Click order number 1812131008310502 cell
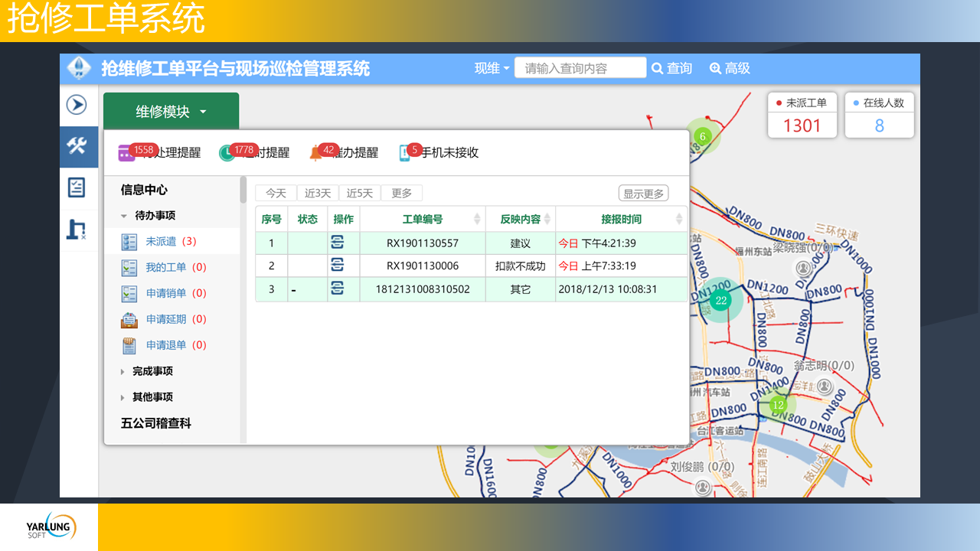The image size is (980, 551). tap(423, 289)
